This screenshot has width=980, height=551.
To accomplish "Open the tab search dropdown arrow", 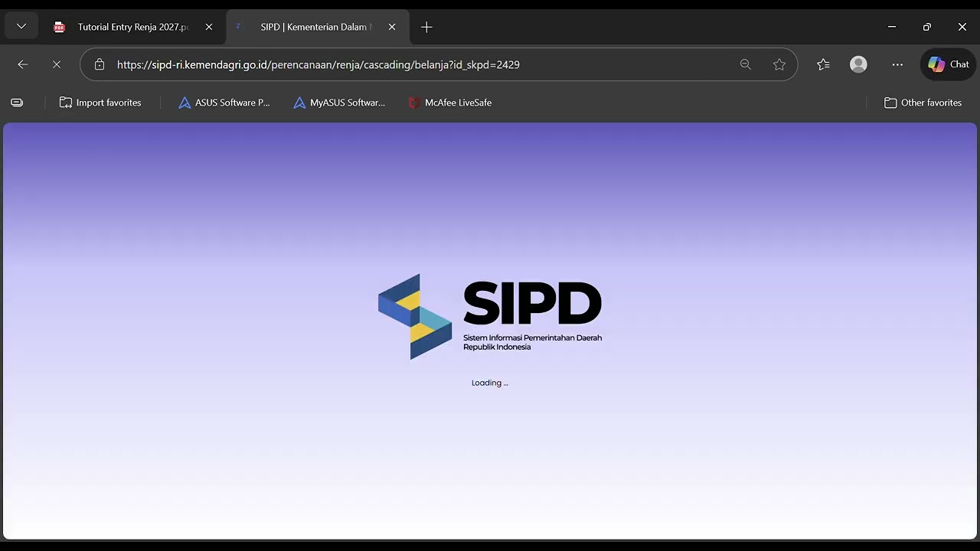I will (21, 27).
